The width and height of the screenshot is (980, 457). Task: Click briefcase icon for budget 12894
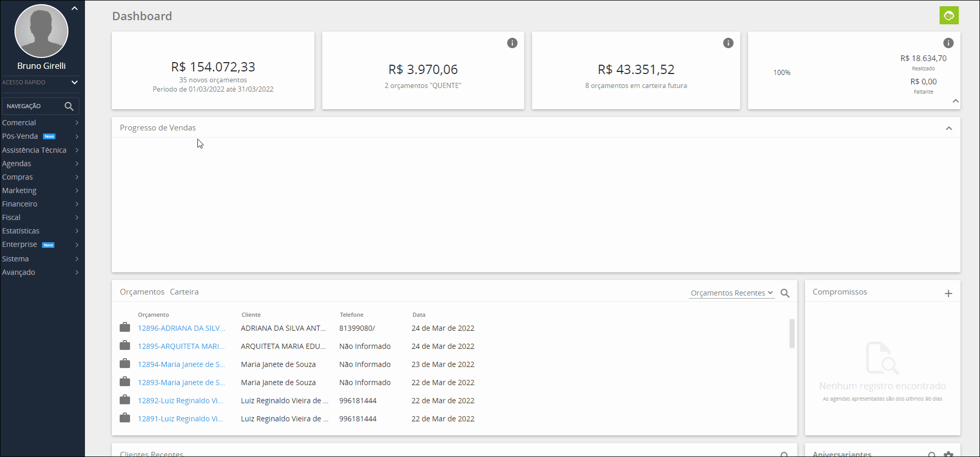[x=125, y=363]
